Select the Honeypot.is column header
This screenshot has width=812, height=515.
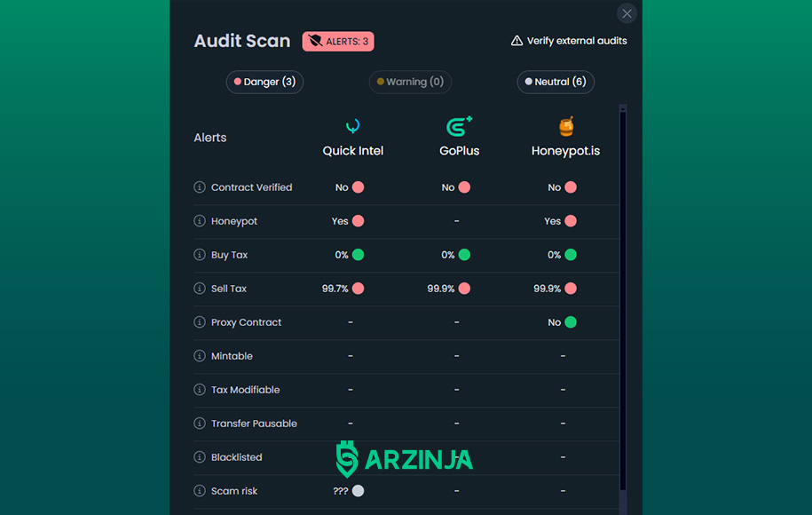coord(565,151)
